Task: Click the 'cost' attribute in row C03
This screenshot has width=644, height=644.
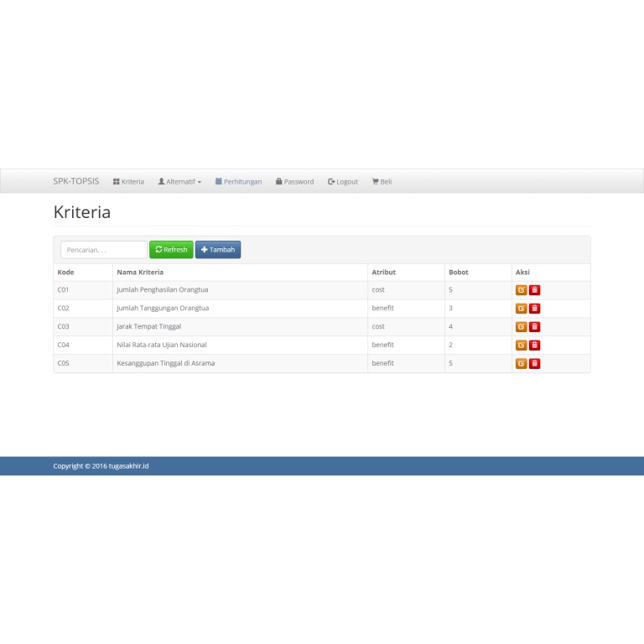Action: tap(378, 326)
